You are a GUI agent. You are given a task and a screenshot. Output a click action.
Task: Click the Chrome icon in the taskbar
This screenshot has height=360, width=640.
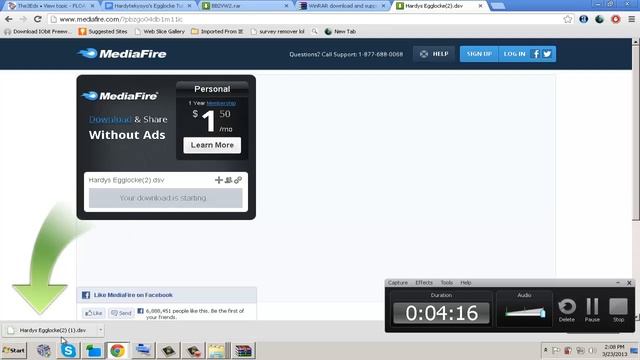[x=118, y=350]
